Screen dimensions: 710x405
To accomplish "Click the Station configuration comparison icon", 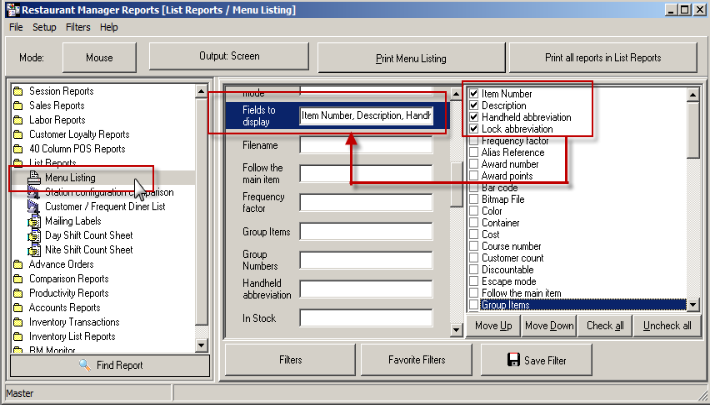I will tap(34, 192).
